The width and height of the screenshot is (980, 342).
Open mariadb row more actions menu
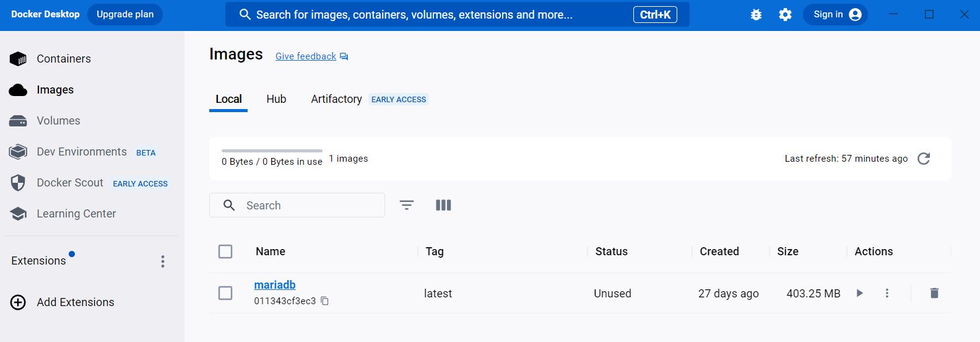click(x=887, y=293)
